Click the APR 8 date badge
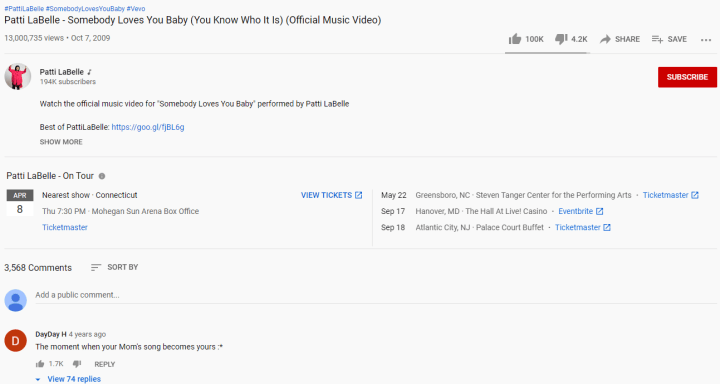The height and width of the screenshot is (384, 720). pos(20,203)
